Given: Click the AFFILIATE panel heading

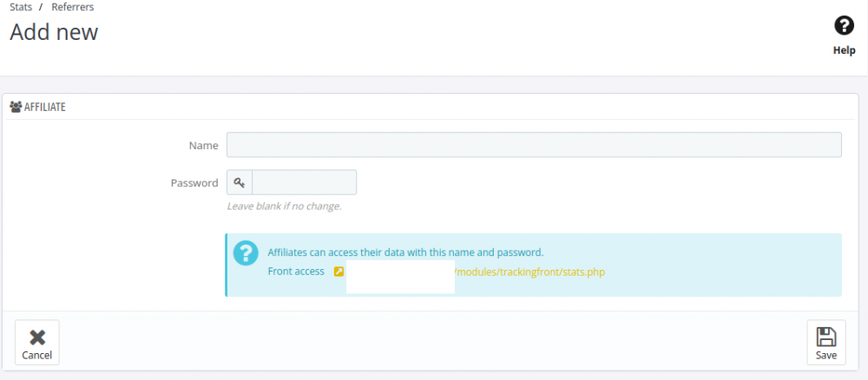Looking at the screenshot, I should pos(45,107).
